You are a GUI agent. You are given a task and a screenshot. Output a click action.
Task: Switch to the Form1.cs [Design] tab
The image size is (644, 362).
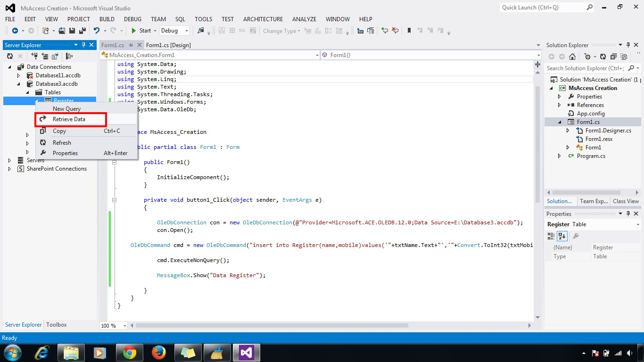pyautogui.click(x=168, y=45)
